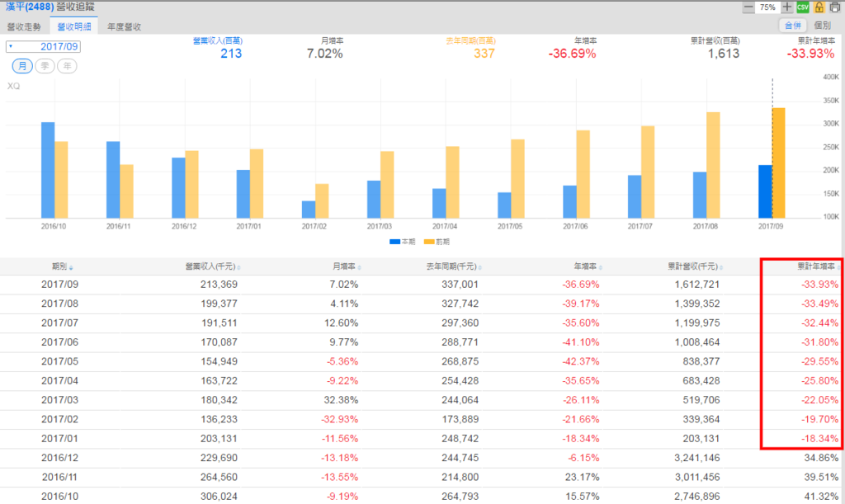845x504 pixels.
Task: Click the yellow padlock lock icon
Action: 819,7
